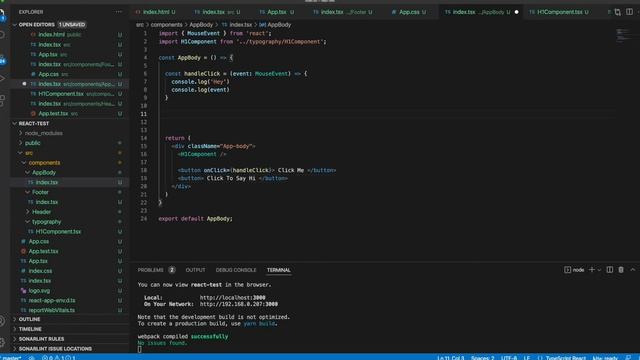Open Run and Debug view in activity bar

[2, 78]
